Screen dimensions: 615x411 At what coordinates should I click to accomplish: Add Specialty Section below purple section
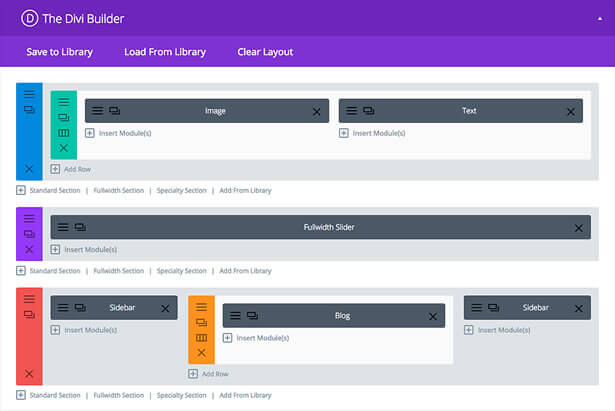pos(181,271)
